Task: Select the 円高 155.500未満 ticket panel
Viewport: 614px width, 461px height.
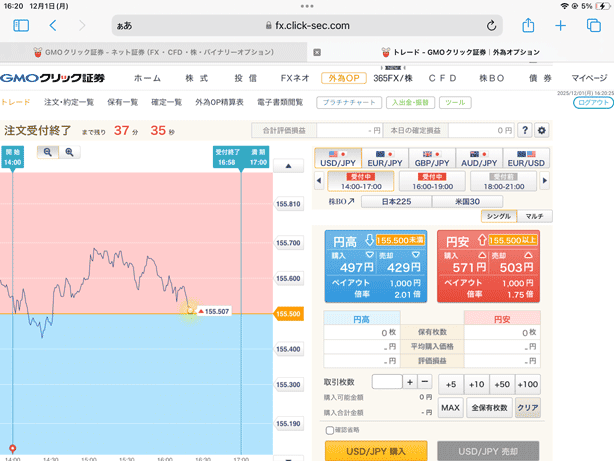Action: (376, 266)
